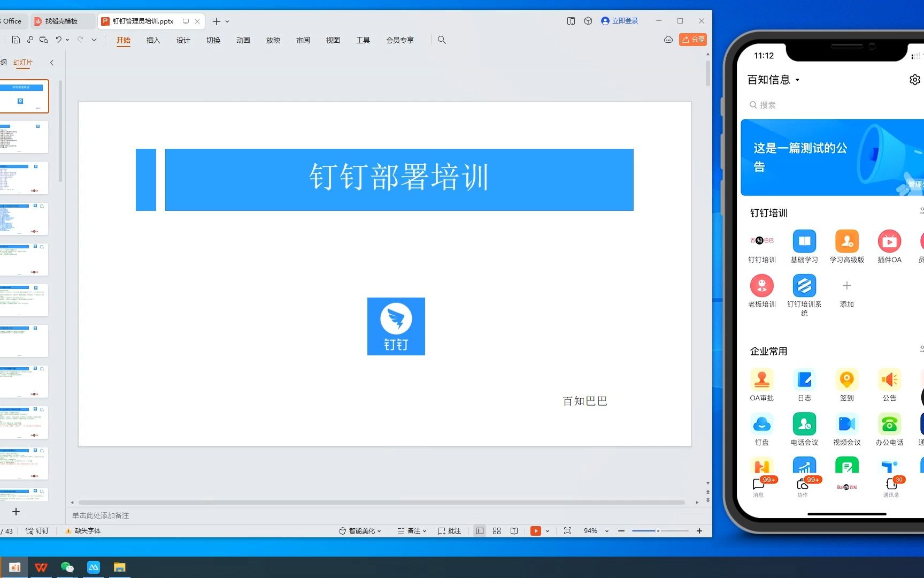Open 办公电话 on the phone
The width and height of the screenshot is (924, 578).
point(889,429)
